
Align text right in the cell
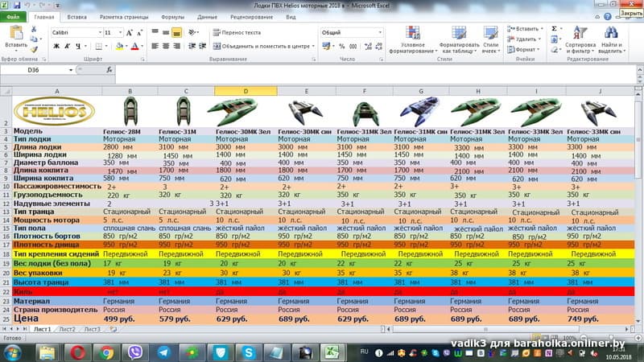pos(176,46)
